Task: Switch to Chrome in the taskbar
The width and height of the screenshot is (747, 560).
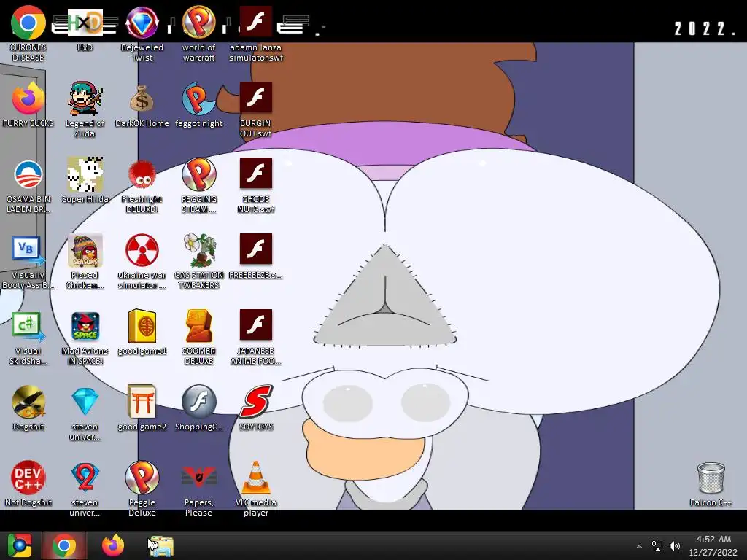Action: (64, 545)
